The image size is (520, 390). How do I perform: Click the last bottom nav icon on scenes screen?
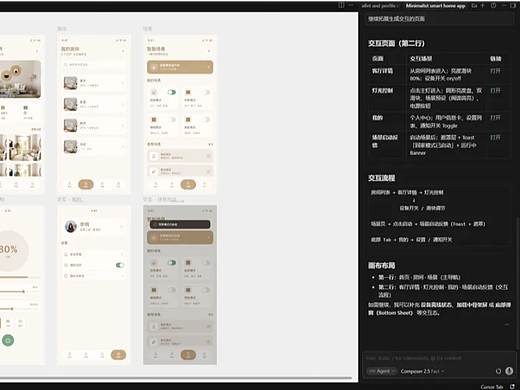204,184
